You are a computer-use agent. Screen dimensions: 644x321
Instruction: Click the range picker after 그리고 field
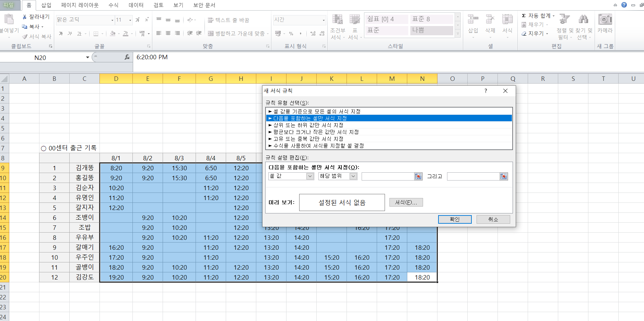pyautogui.click(x=504, y=176)
